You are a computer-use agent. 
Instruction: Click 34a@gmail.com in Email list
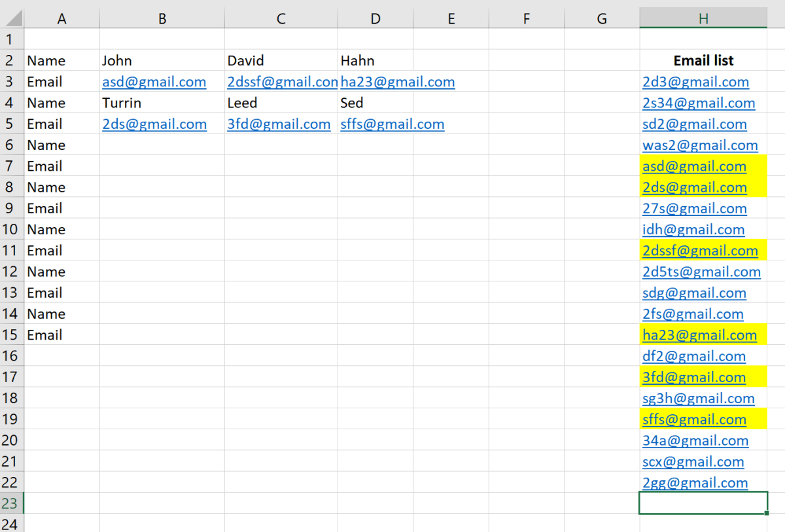coord(695,440)
